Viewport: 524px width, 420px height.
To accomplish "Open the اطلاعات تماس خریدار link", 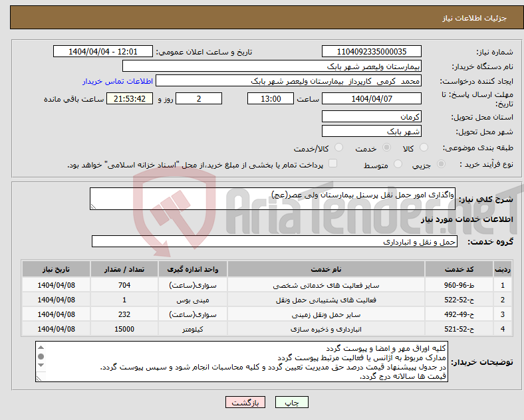I will coord(118,81).
